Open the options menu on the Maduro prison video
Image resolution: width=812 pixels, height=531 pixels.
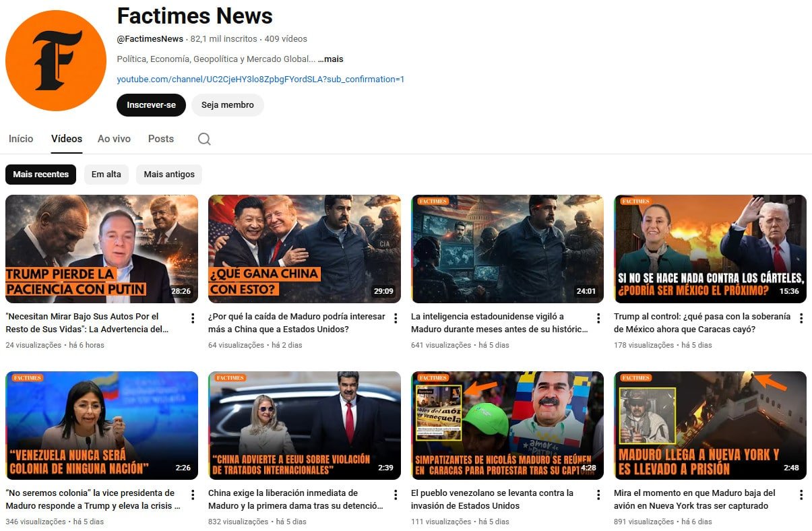click(801, 494)
